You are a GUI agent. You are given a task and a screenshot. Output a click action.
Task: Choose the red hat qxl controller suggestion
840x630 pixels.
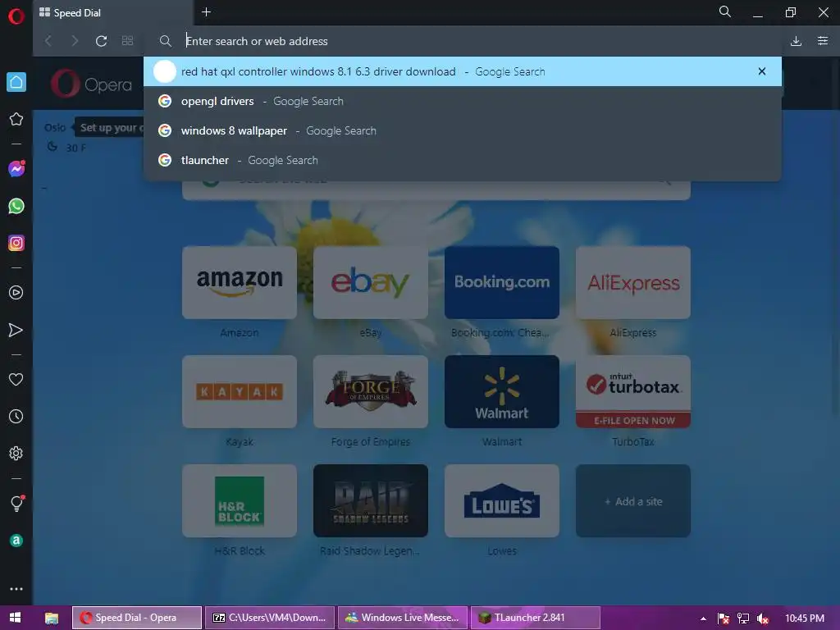click(463, 71)
